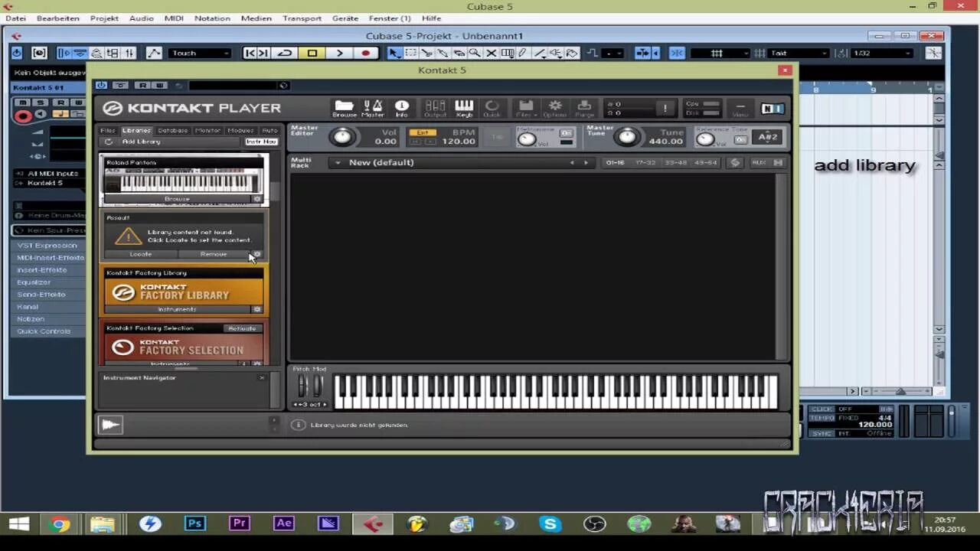This screenshot has width=980, height=551.
Task: Open the Bearbeiten menu
Action: pyautogui.click(x=57, y=18)
